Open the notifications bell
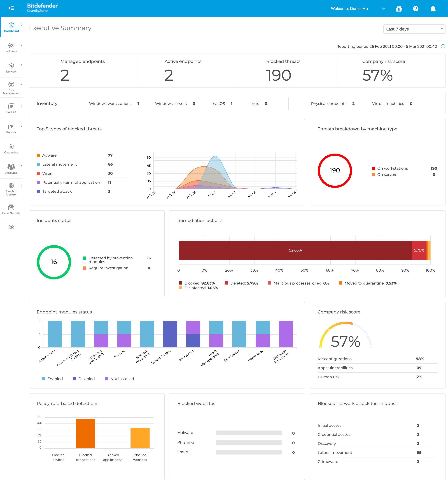Image resolution: width=448 pixels, height=485 pixels. pyautogui.click(x=433, y=9)
